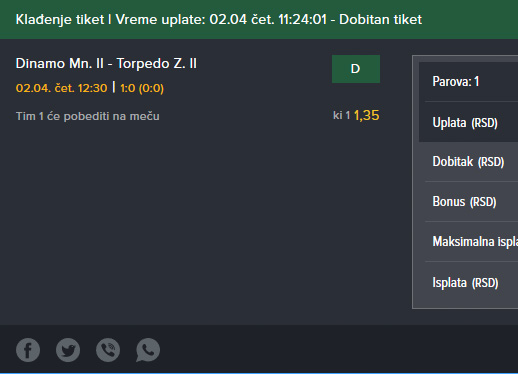The image size is (518, 374).
Task: Click the Isplata (RSD) row
Action: pyautogui.click(x=468, y=283)
